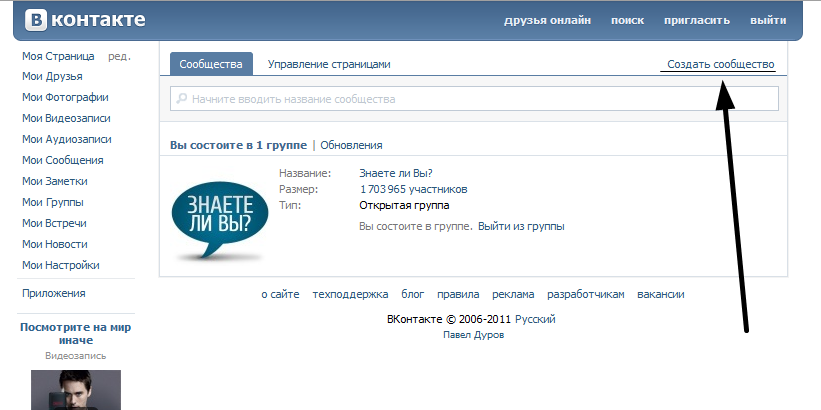The image size is (821, 410).
Task: Click ред. next to Моя Страница
Action: [x=119, y=56]
